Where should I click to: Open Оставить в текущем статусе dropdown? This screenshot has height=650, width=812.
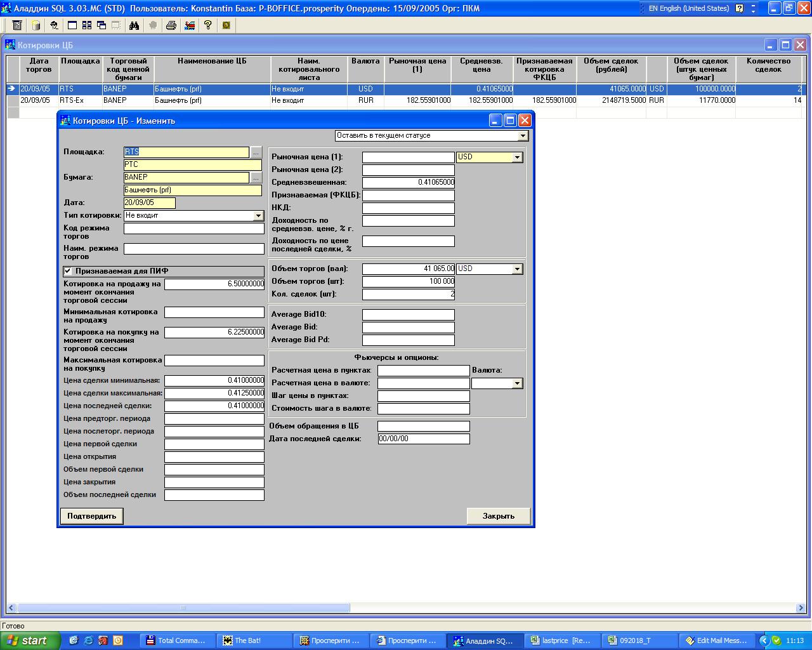click(x=523, y=136)
